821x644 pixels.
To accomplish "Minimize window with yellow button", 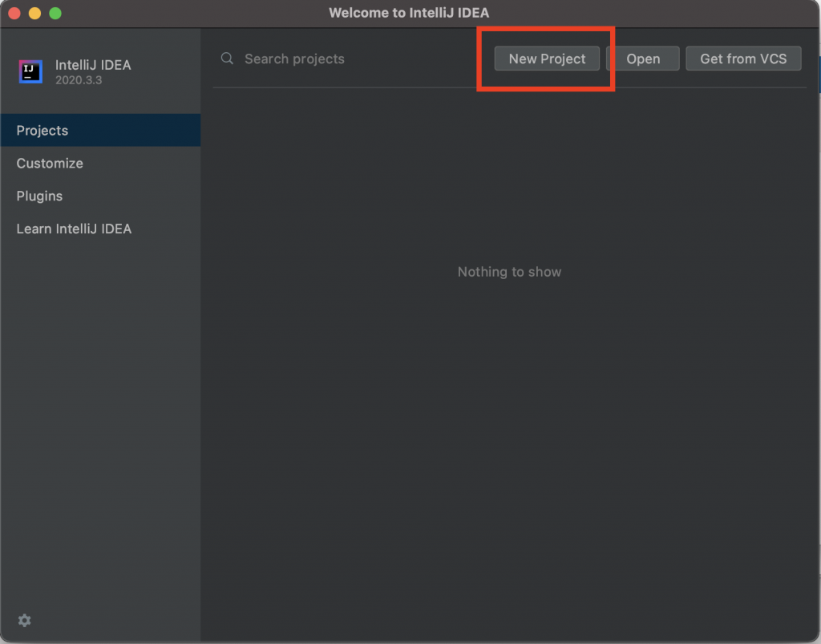I will 34,13.
